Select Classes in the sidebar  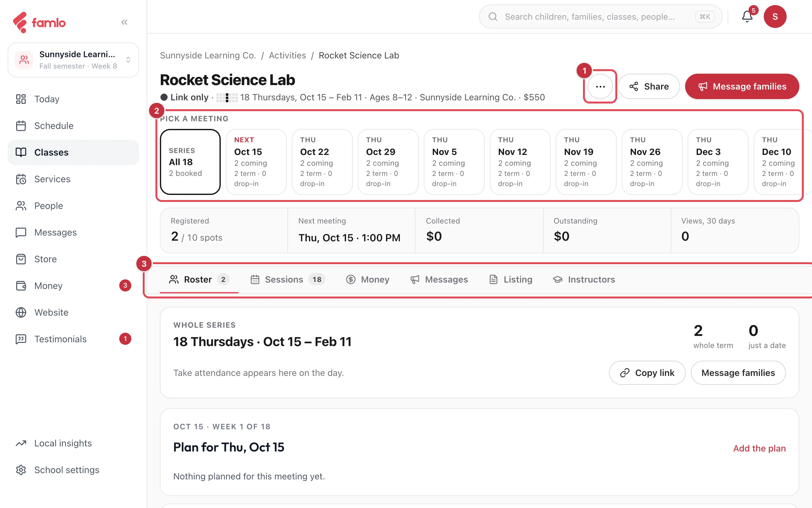click(73, 152)
